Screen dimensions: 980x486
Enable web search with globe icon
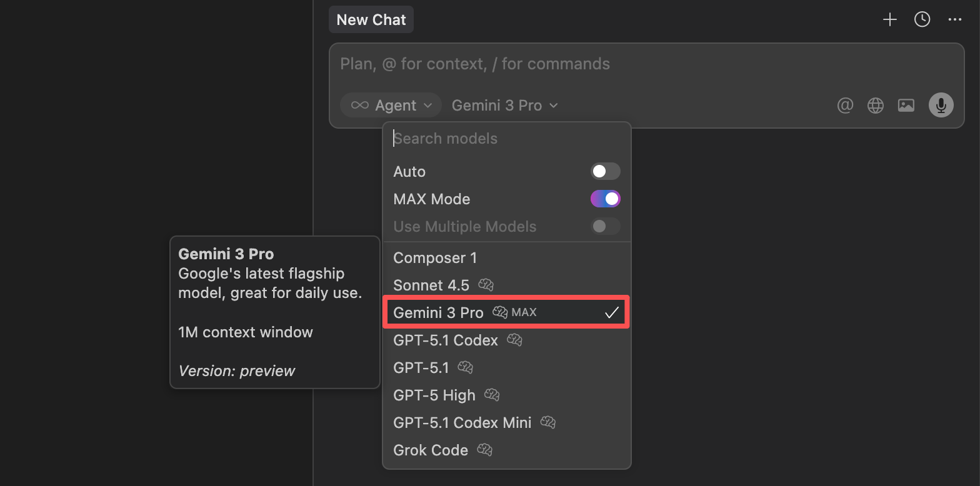pyautogui.click(x=875, y=105)
